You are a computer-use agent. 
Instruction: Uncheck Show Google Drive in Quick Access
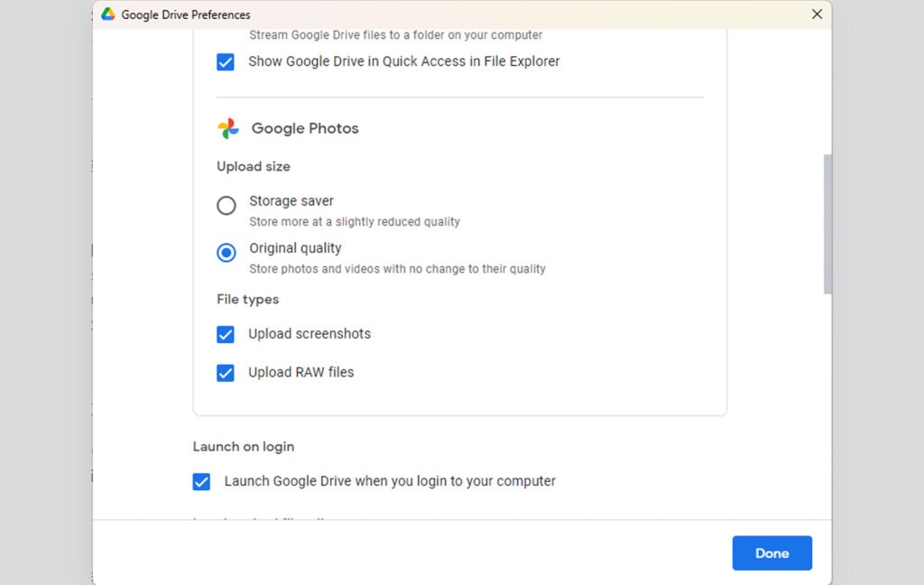coord(225,61)
